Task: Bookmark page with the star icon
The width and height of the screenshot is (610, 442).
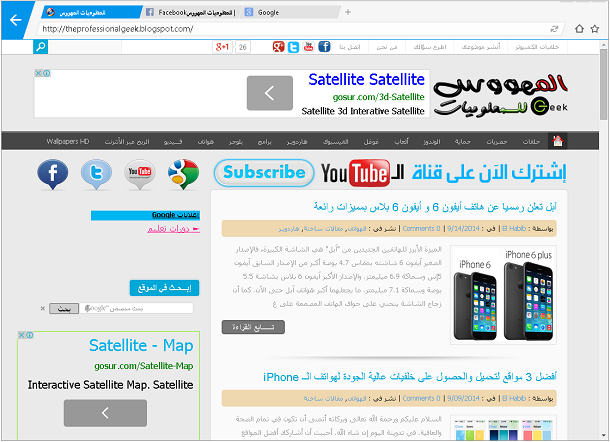Action: [x=595, y=29]
